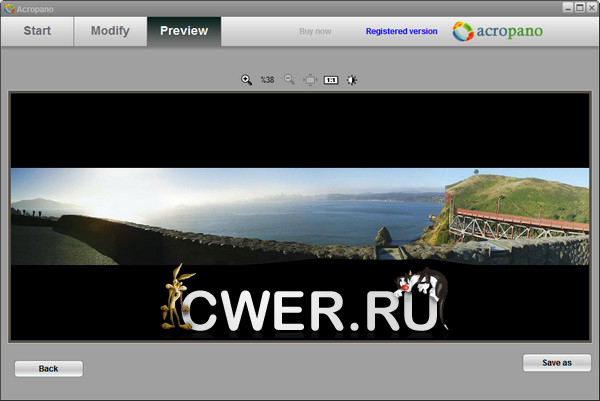600x401 pixels.
Task: Click the zoom out magnifier icon
Action: click(x=289, y=80)
